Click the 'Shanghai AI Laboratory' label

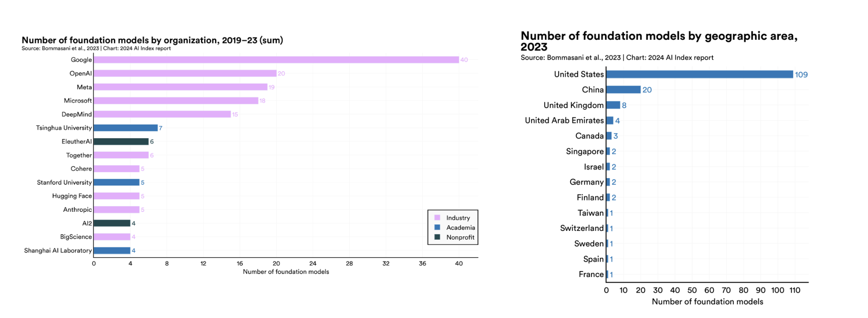(58, 251)
